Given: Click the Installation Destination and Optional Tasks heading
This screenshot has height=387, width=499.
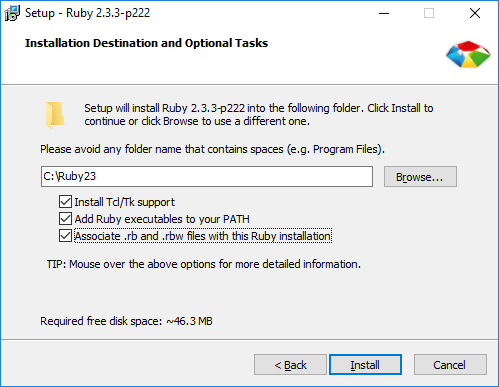Looking at the screenshot, I should [x=146, y=43].
